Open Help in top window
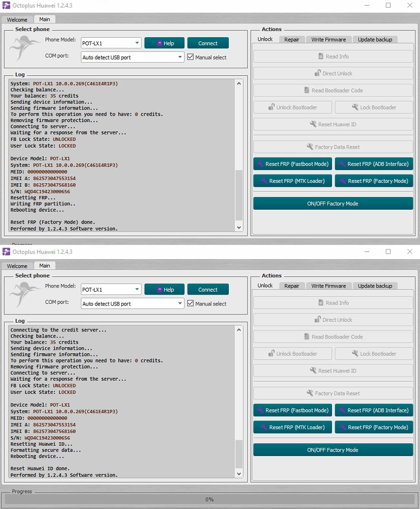The width and height of the screenshot is (420, 509). (164, 43)
